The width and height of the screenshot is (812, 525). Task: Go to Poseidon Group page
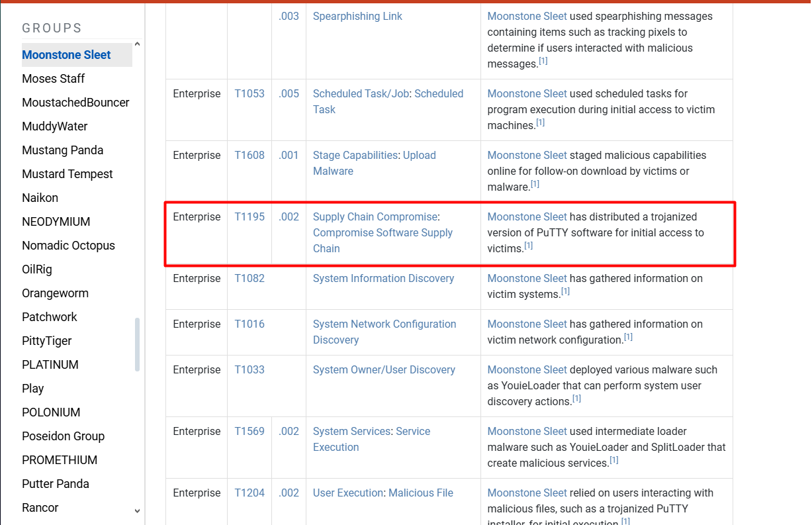tap(64, 436)
